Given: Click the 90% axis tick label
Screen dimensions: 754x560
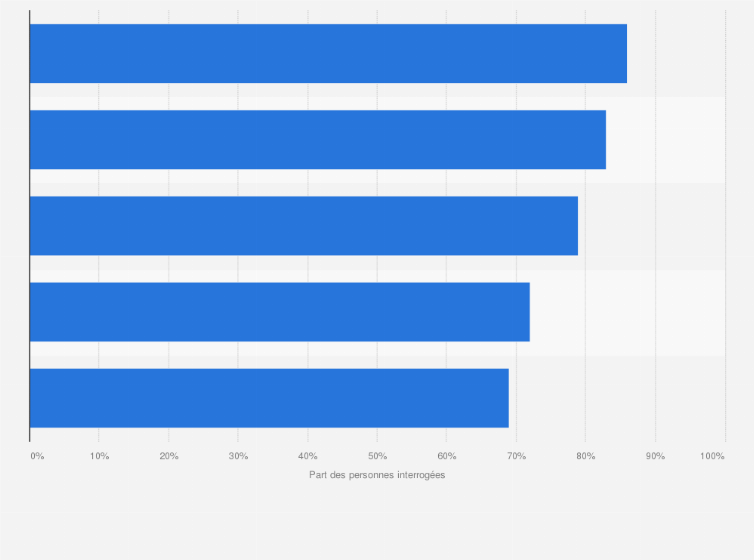Looking at the screenshot, I should click(655, 456).
